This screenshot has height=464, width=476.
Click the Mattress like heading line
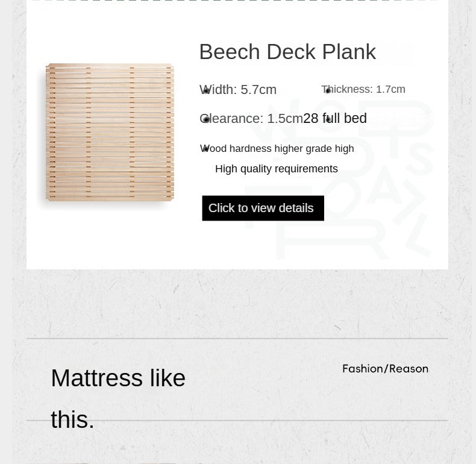point(118,378)
